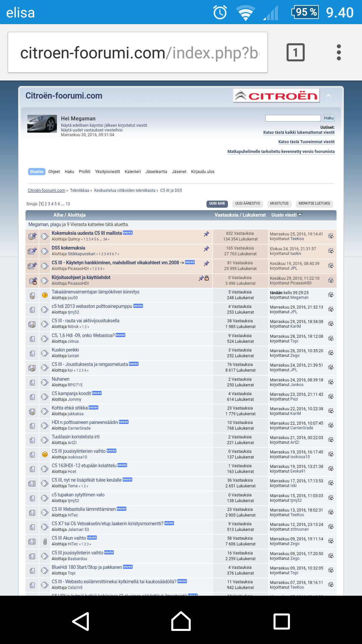This screenshot has height=644, width=362.
Task: Click Kirjaudu ulos to log out
Action: (203, 172)
